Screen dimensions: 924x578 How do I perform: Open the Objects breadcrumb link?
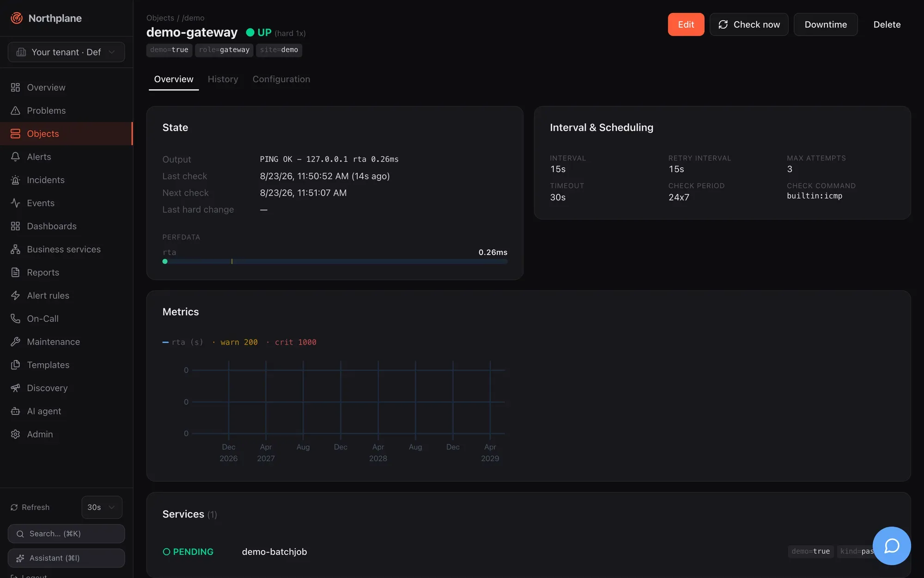(160, 18)
